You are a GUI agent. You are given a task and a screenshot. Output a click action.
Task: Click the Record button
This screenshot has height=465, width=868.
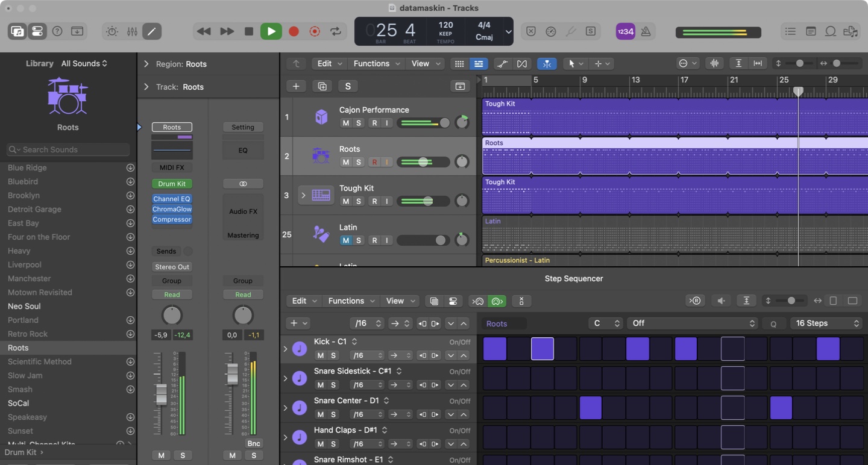[x=294, y=31]
